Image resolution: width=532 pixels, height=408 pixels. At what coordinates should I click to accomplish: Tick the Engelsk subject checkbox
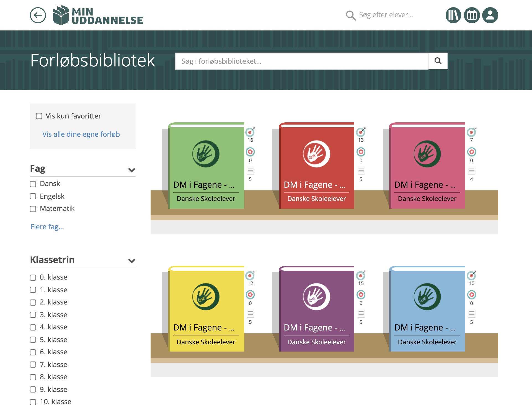pos(33,196)
